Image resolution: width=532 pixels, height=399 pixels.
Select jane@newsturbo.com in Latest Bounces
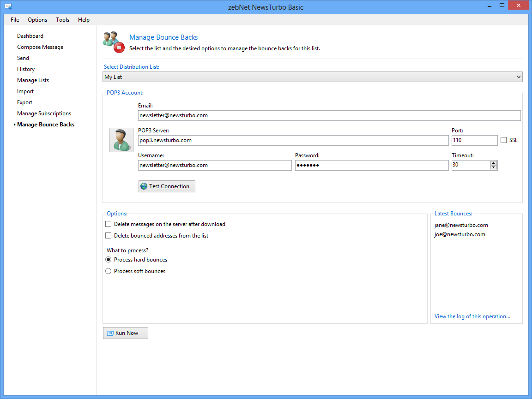[461, 225]
